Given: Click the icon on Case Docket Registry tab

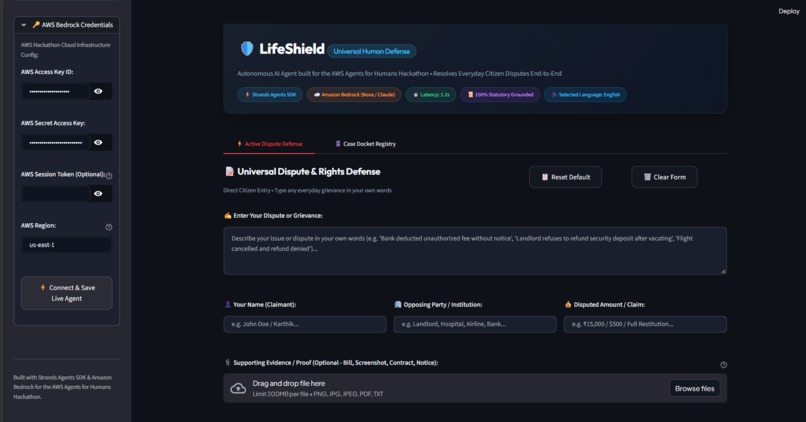Looking at the screenshot, I should [338, 144].
